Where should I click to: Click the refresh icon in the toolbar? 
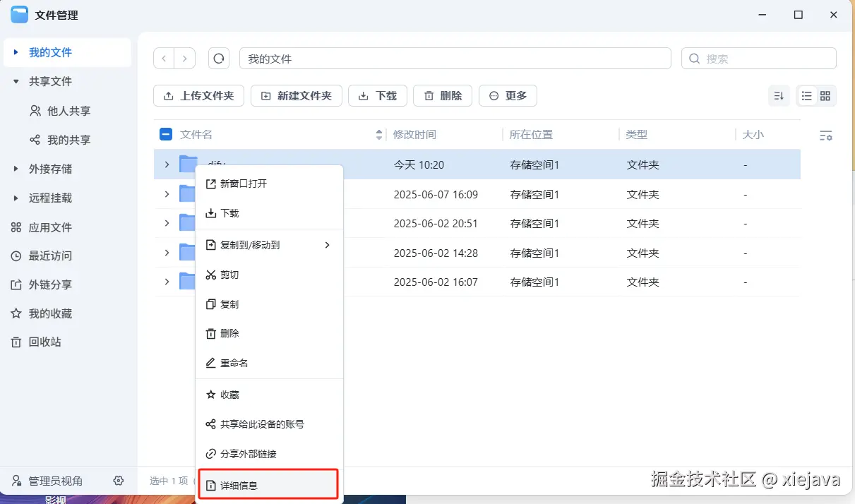[218, 59]
